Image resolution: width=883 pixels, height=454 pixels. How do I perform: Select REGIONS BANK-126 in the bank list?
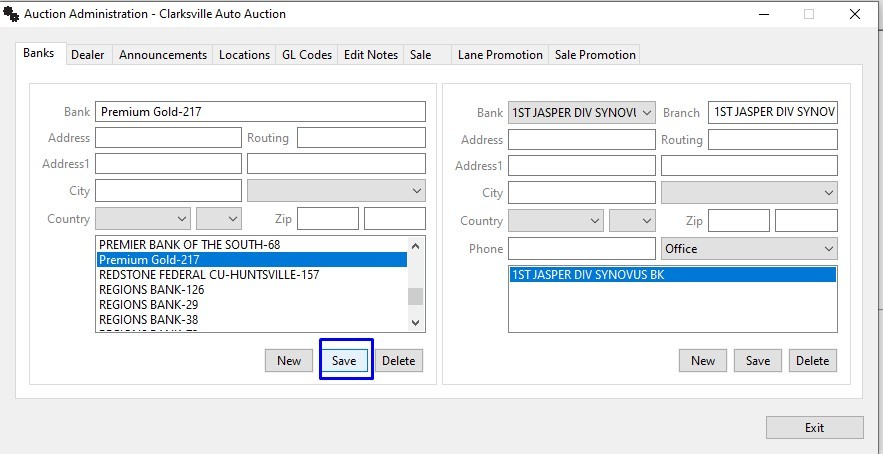(x=151, y=290)
